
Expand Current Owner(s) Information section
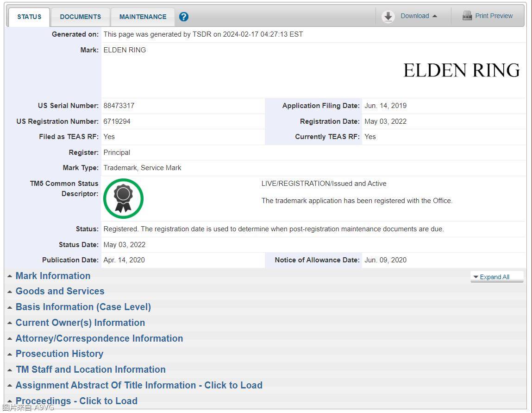click(81, 323)
